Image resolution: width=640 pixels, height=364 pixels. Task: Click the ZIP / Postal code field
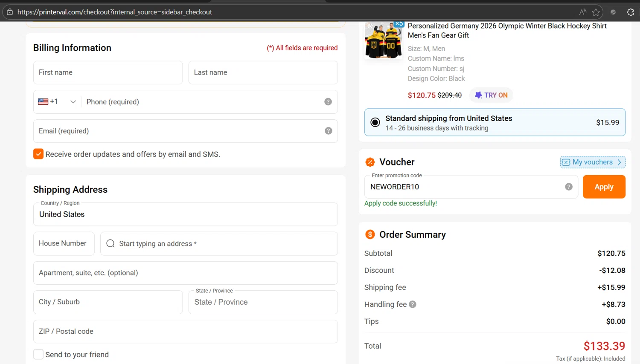(186, 332)
